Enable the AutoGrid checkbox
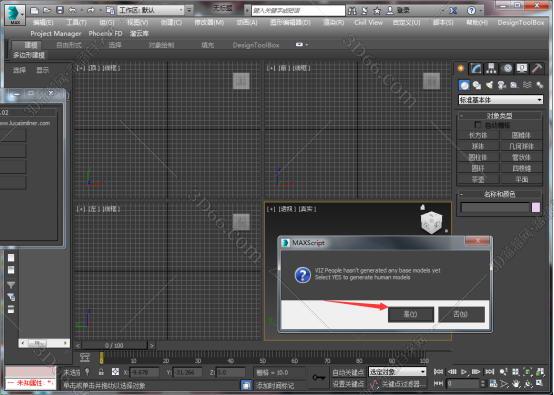This screenshot has width=554, height=395. [x=477, y=125]
